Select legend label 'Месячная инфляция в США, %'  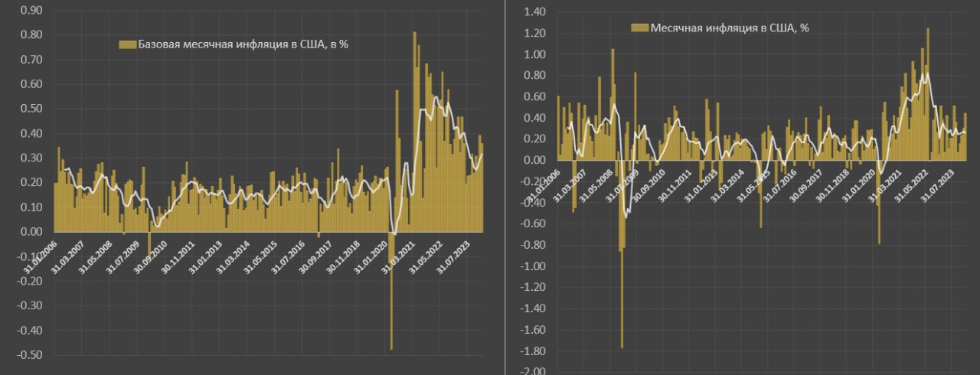tap(730, 28)
